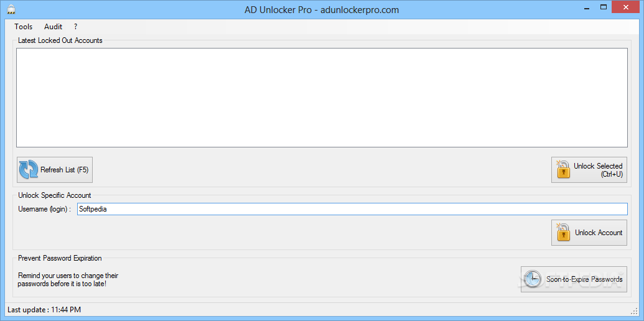Click the Latest Locked Out Accounts group title
Screen dimensions: 644x321
point(60,40)
